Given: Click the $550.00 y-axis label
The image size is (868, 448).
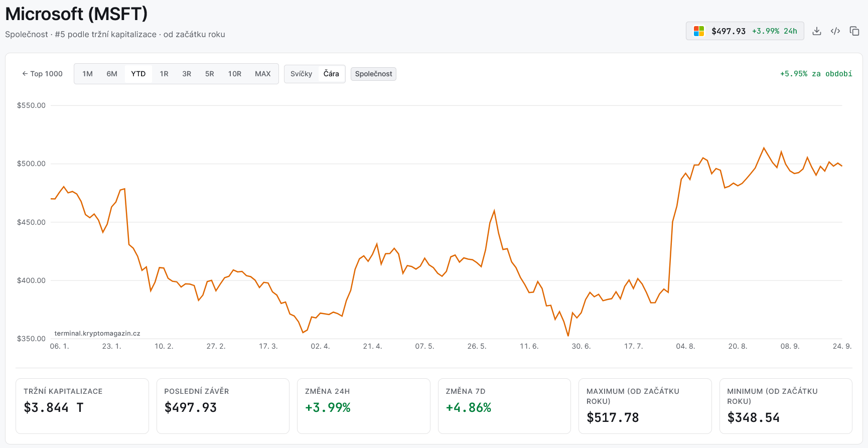Looking at the screenshot, I should tap(31, 105).
